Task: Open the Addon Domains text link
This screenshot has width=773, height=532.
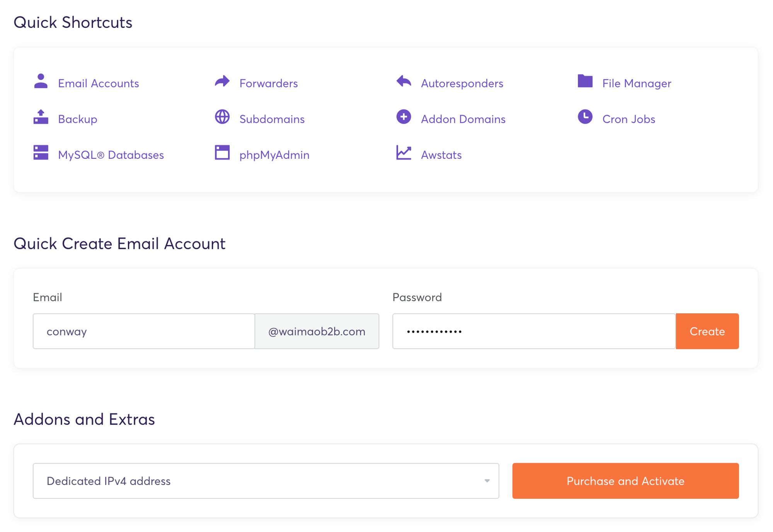Action: [x=463, y=119]
